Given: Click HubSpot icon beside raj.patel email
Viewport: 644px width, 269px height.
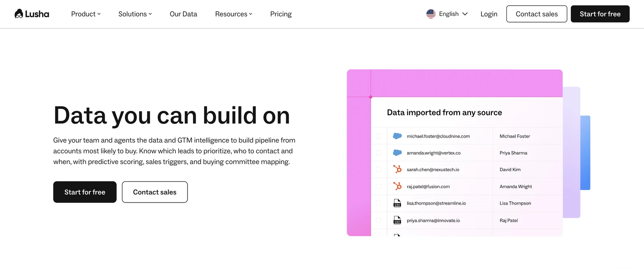Looking at the screenshot, I should (397, 186).
